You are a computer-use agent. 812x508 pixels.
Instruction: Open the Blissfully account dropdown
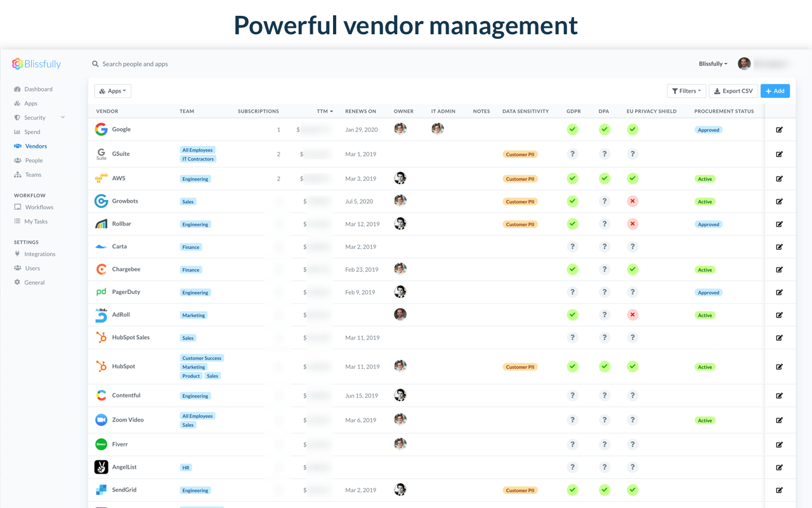[713, 63]
